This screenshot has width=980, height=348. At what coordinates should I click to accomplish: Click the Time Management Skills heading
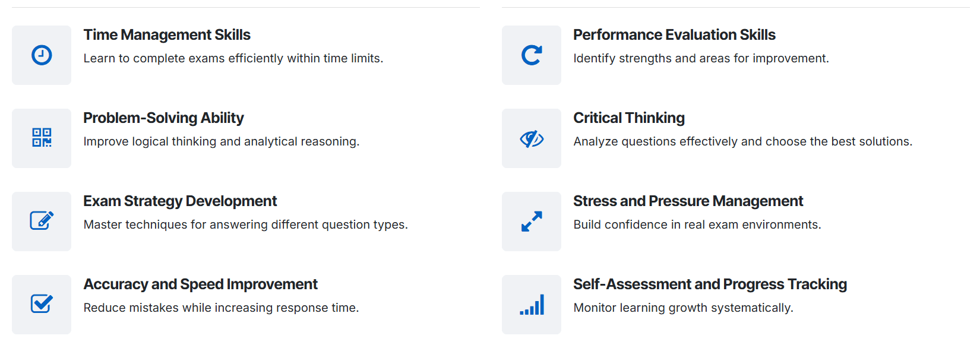point(167,35)
